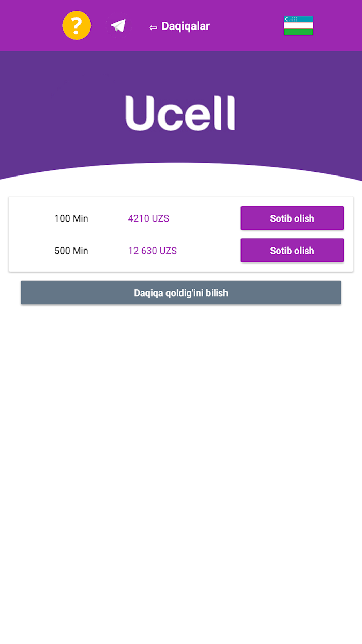This screenshot has height=644, width=362.
Task: Buy the 100 Min package with Sotib olish
Action: 292,218
